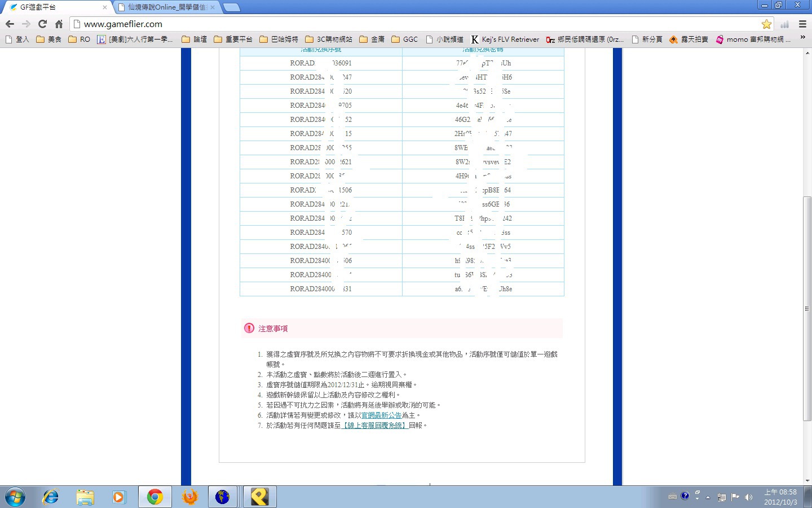Switch to the 仙境傳說Online tab
Image resolution: width=812 pixels, height=508 pixels.
pos(166,7)
